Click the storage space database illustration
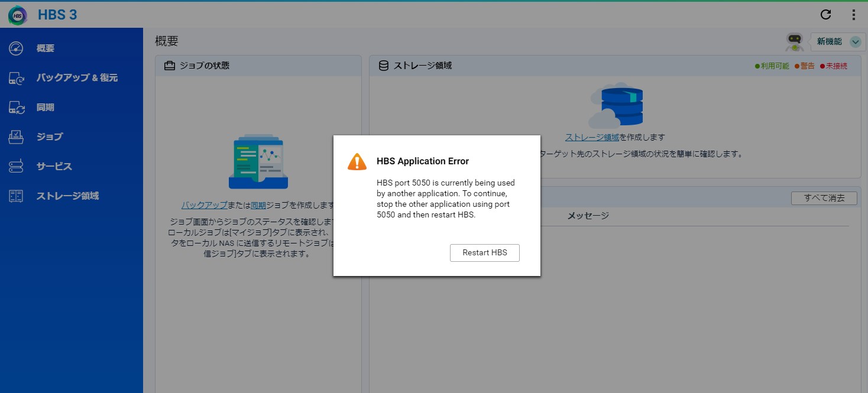The width and height of the screenshot is (868, 393). point(616,105)
